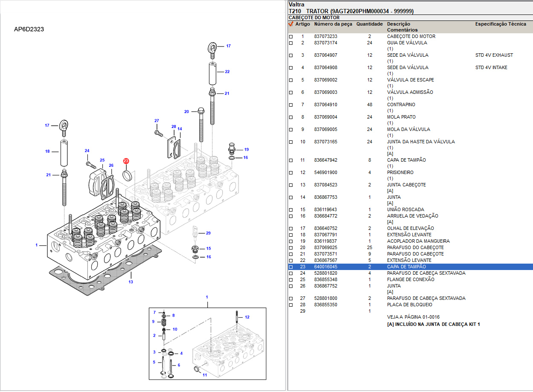This screenshot has width=533, height=392.
Task: Click callout 11 in the inset drawing
Action: (x=205, y=375)
